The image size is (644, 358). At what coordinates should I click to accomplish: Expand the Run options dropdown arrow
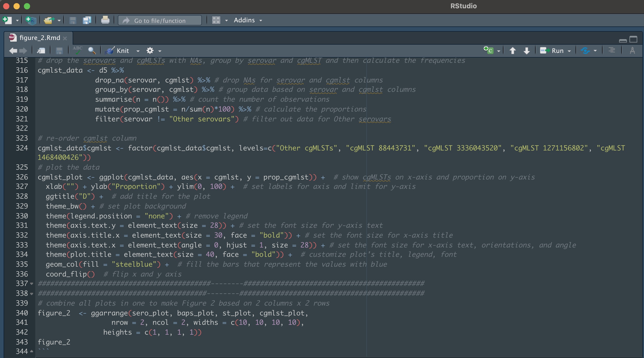pos(569,51)
